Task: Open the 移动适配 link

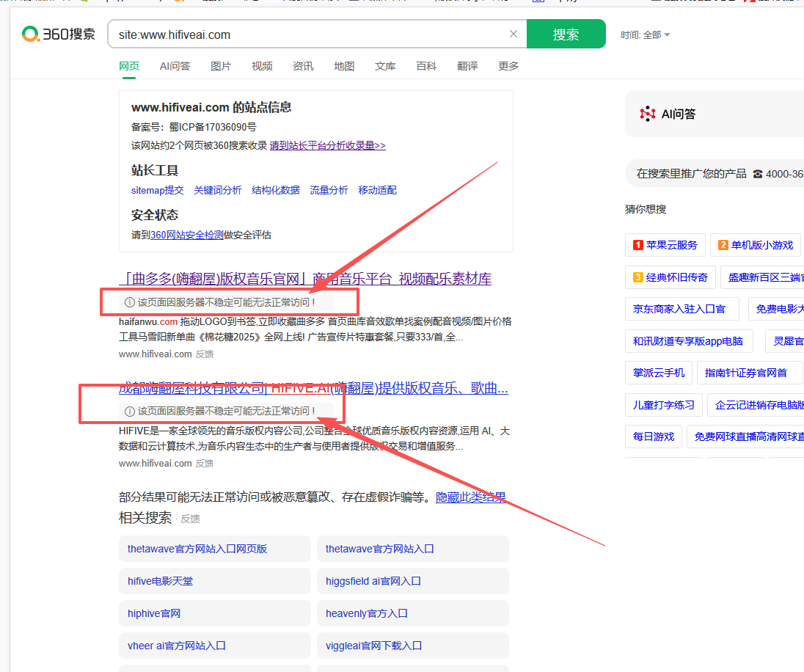Action: (377, 190)
